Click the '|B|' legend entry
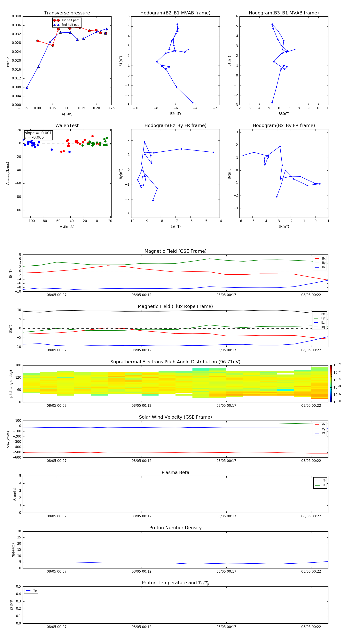The height and width of the screenshot is (644, 351). pos(320,327)
